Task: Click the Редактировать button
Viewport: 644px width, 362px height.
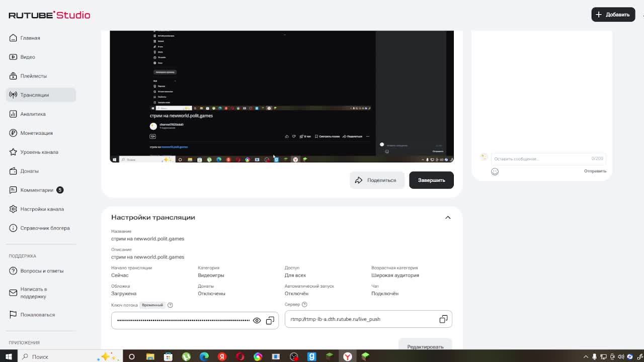Action: (425, 346)
